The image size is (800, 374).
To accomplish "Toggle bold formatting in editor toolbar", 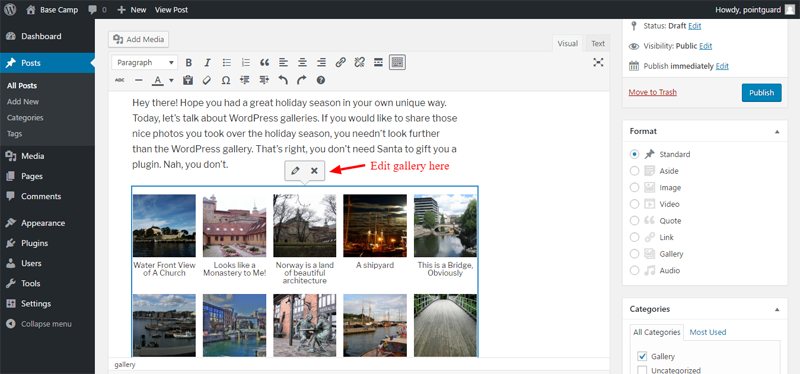I will [x=189, y=63].
